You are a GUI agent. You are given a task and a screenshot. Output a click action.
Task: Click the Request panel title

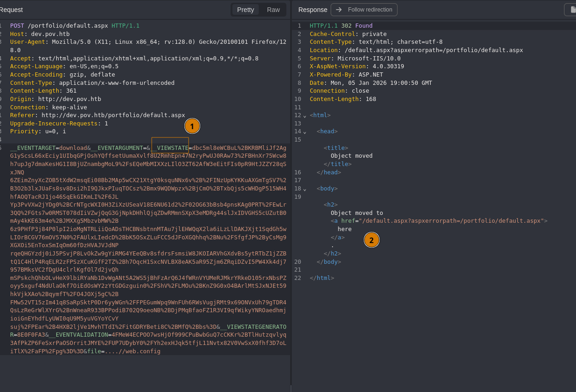[x=11, y=10]
